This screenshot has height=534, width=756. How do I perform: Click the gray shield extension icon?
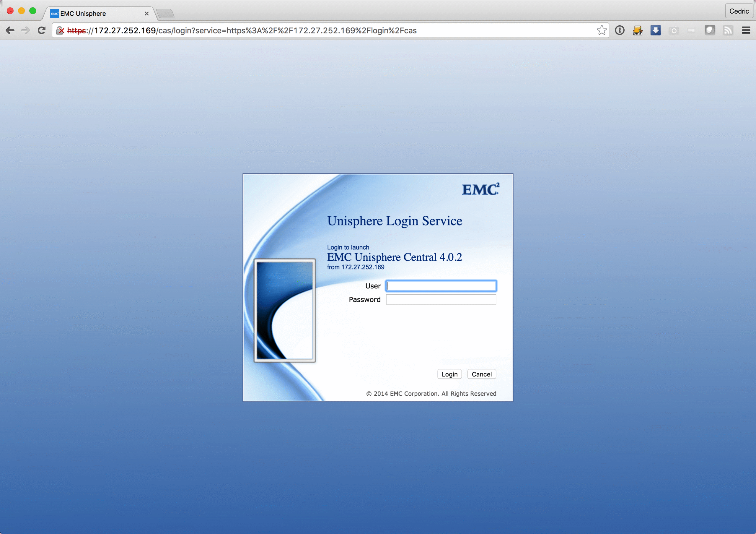point(710,30)
